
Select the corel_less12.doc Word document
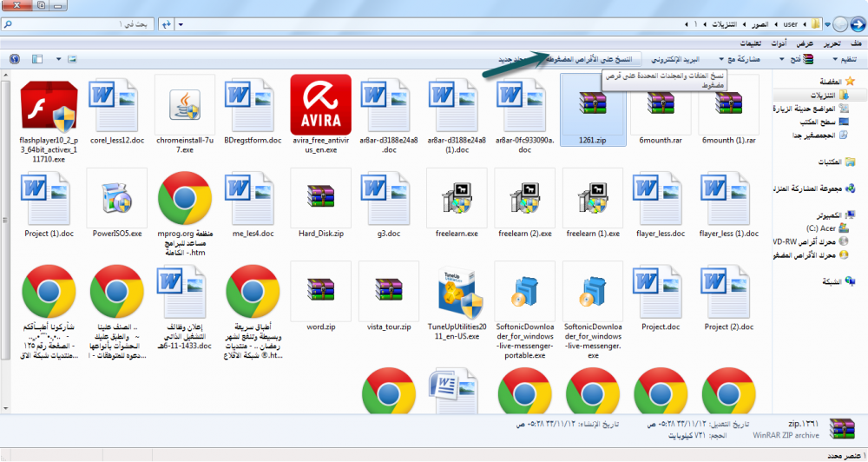(x=116, y=105)
